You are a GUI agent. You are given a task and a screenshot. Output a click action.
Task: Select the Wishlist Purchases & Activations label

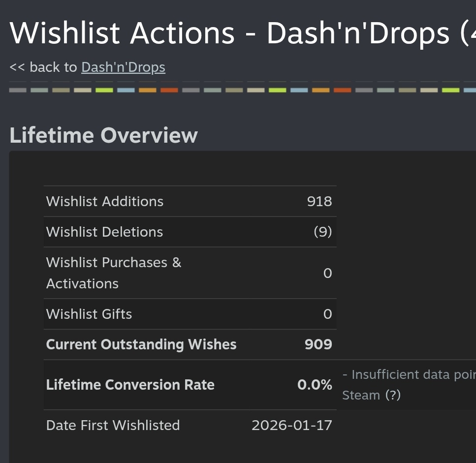tap(113, 273)
